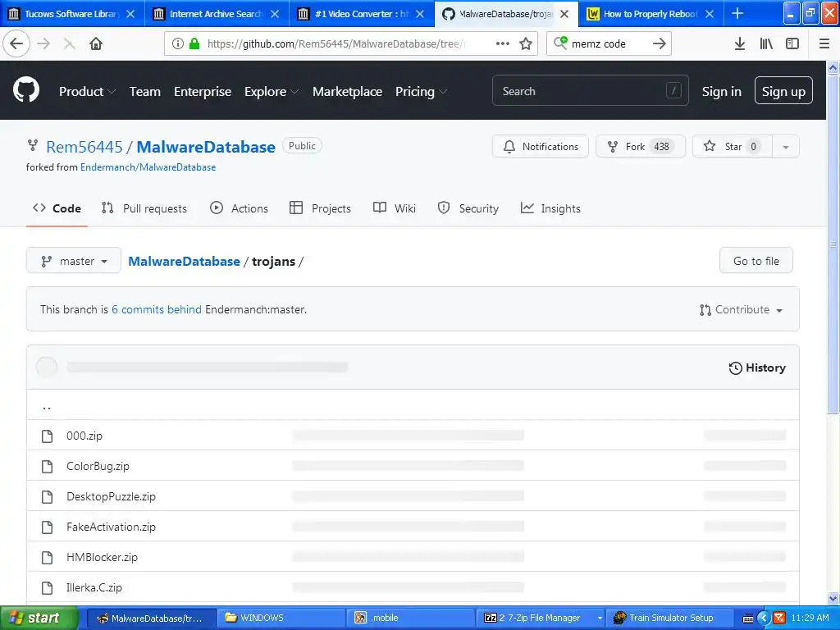Image resolution: width=840 pixels, height=630 pixels.
Task: Click the site information icon in address bar
Action: coord(178,43)
